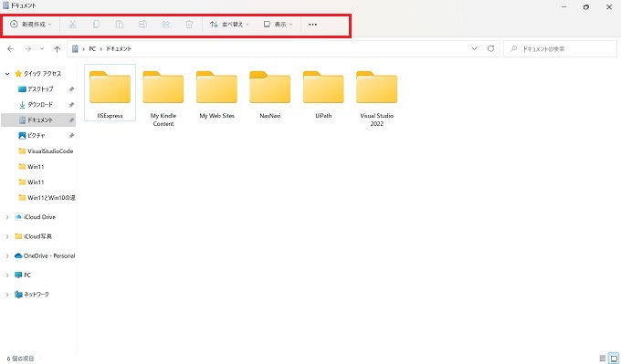
Task: Expand the iCloud写真 node
Action: point(7,236)
